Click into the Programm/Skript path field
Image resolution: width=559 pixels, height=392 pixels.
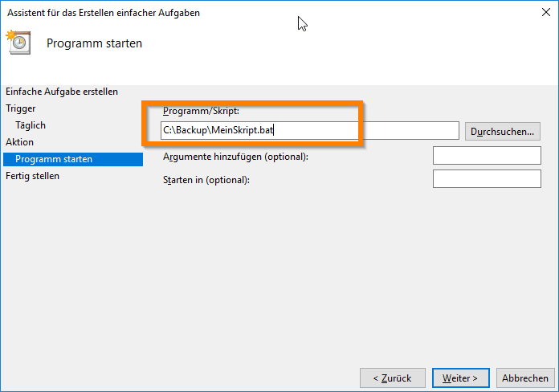coord(309,130)
